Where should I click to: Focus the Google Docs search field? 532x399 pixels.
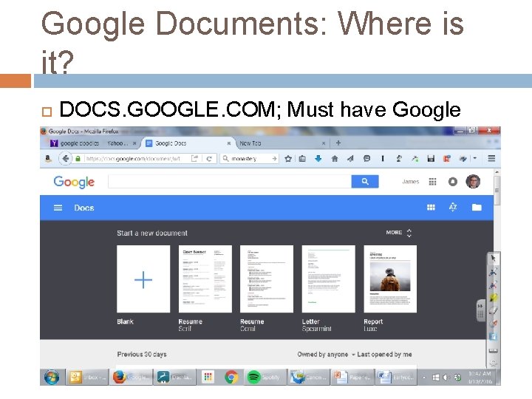(x=230, y=182)
